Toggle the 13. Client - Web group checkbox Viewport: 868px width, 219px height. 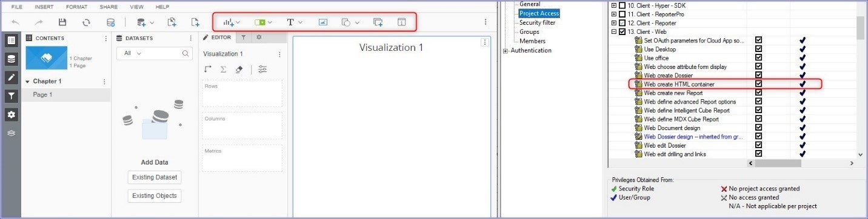click(623, 31)
